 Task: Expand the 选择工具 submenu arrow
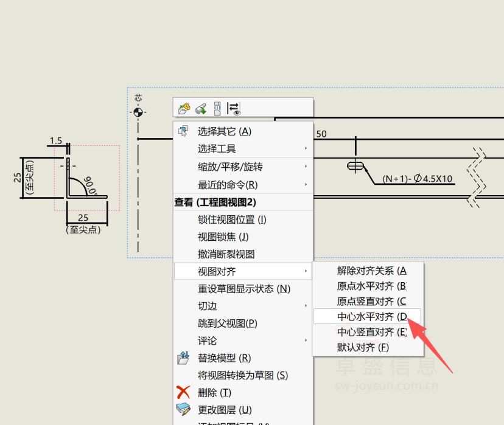click(x=306, y=149)
